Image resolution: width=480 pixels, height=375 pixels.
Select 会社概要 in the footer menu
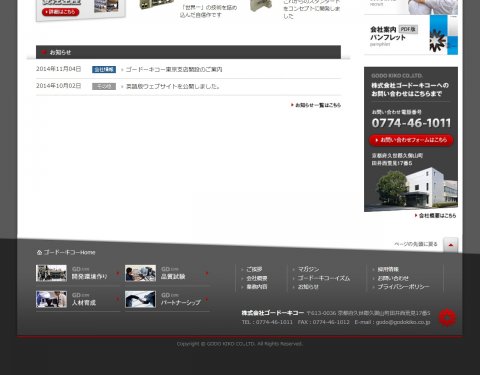257,278
